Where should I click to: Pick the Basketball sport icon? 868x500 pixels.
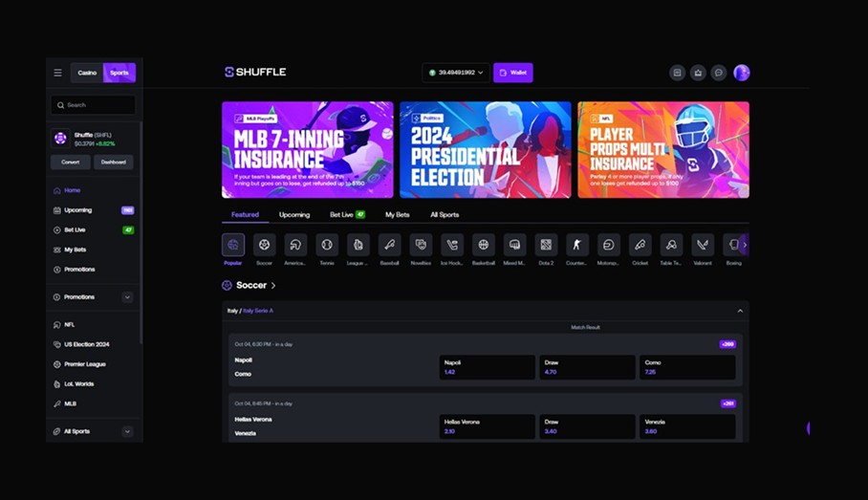click(484, 245)
